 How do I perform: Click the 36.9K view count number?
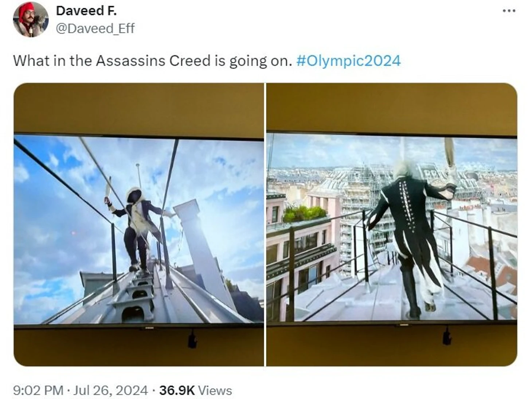click(177, 390)
